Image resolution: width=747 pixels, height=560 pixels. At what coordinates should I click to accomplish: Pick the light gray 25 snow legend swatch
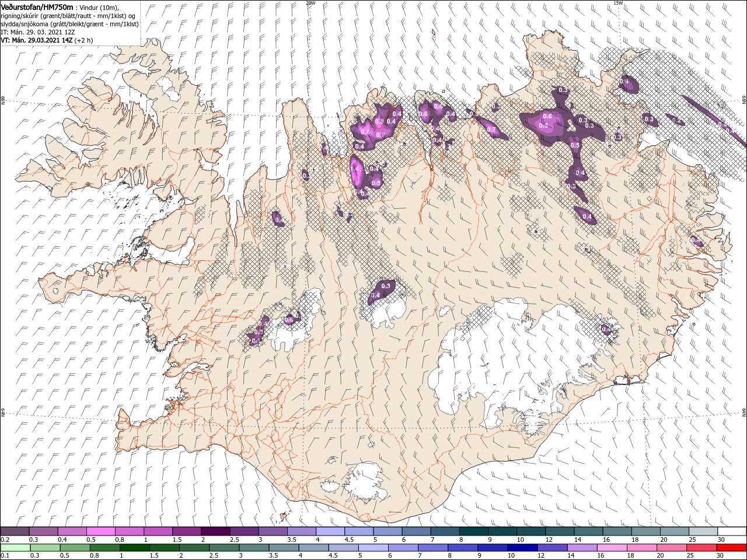702,531
